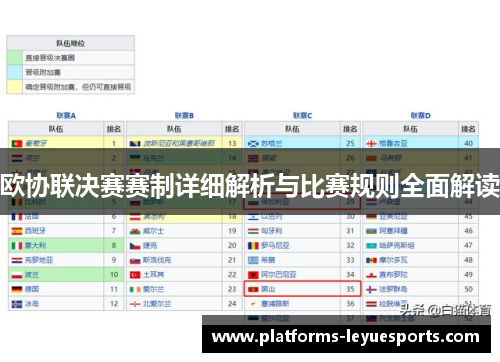Click the Wales dragon flag

(x=135, y=231)
